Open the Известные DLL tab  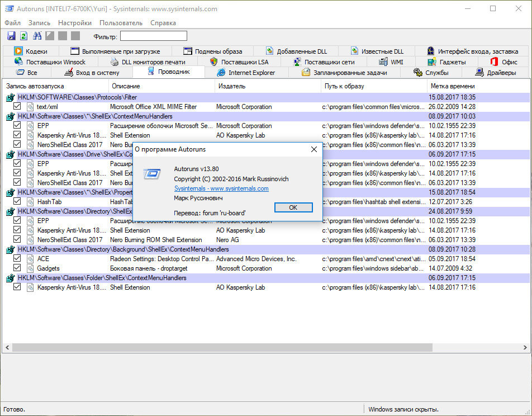377,51
